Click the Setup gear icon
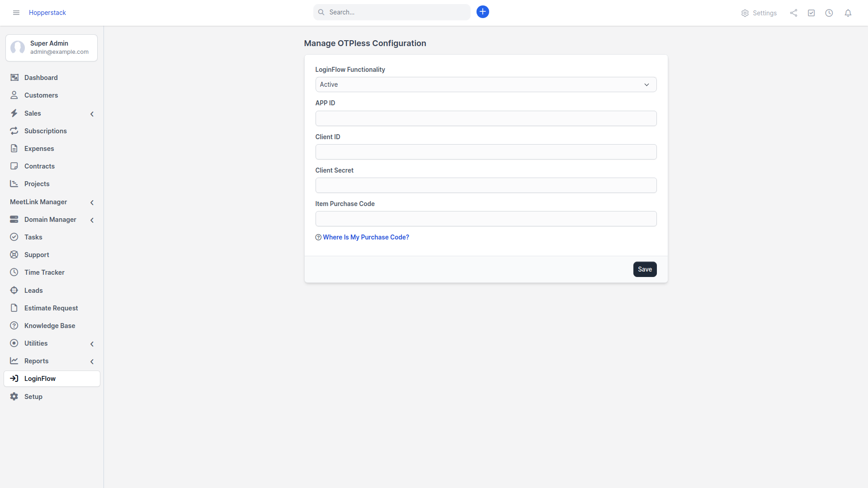The image size is (868, 488). [14, 397]
